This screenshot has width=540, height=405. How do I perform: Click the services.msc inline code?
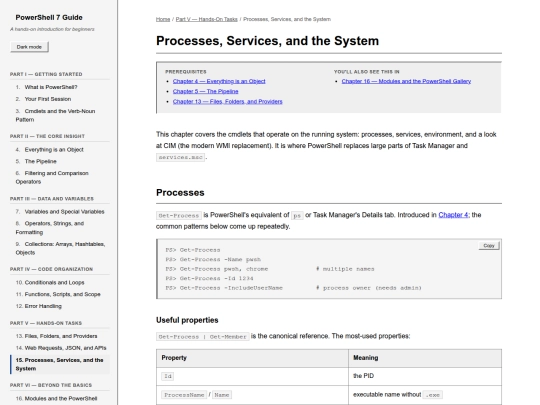click(x=180, y=157)
